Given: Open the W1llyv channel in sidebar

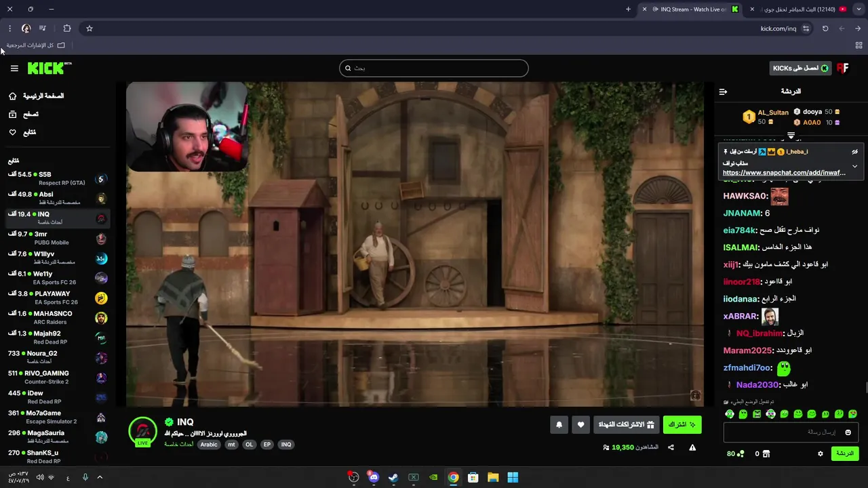Looking at the screenshot, I should coord(57,258).
